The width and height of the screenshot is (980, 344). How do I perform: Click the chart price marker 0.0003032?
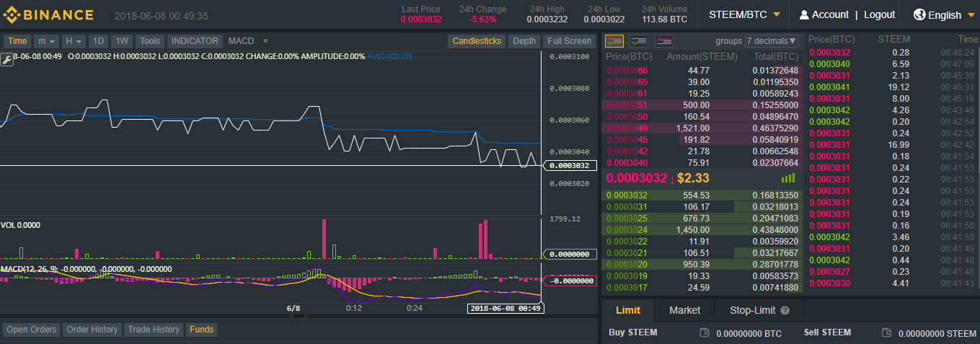(569, 165)
